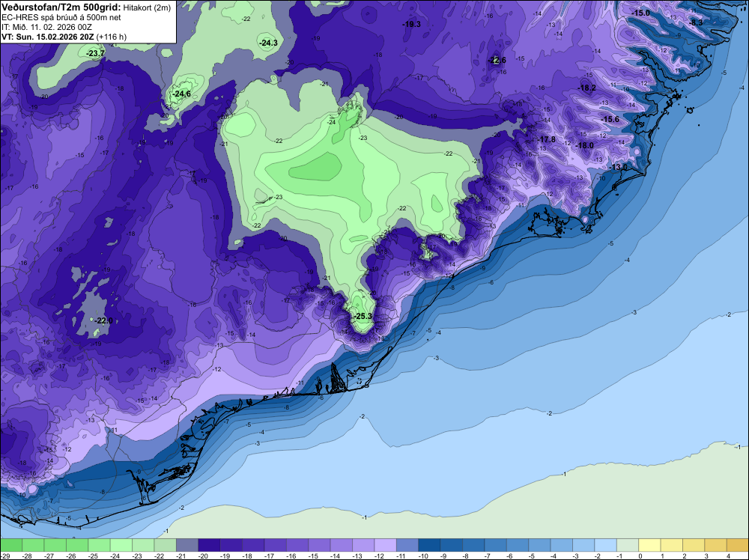The height and width of the screenshot is (560, 749).
Task: Select the -14 number on the legend scale
Action: click(336, 556)
